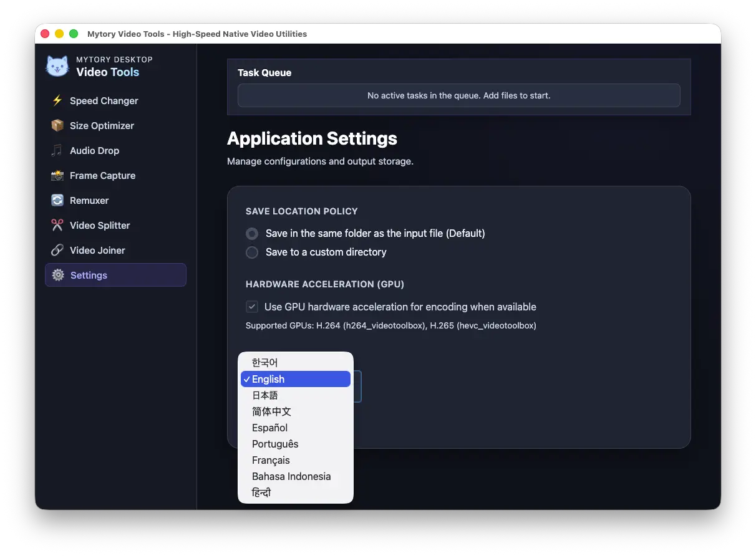756x556 pixels.
Task: Select Remuxer in the sidebar
Action: click(115, 201)
